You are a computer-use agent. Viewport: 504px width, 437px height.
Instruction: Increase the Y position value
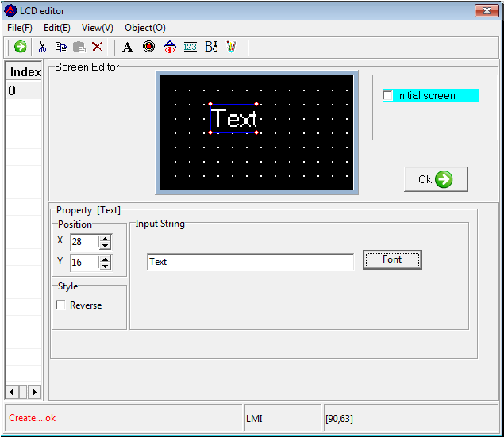click(105, 259)
